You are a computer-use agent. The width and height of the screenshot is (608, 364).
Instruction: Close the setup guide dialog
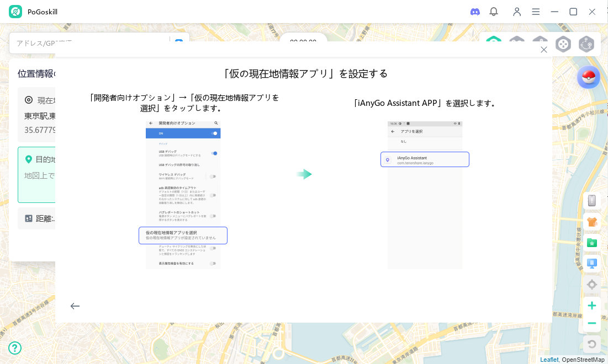coord(543,50)
